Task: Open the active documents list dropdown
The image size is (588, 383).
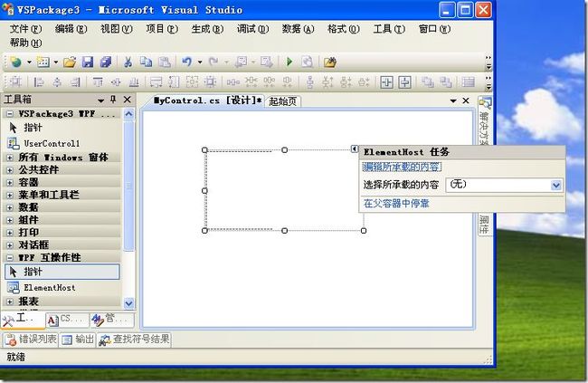Action: [453, 101]
